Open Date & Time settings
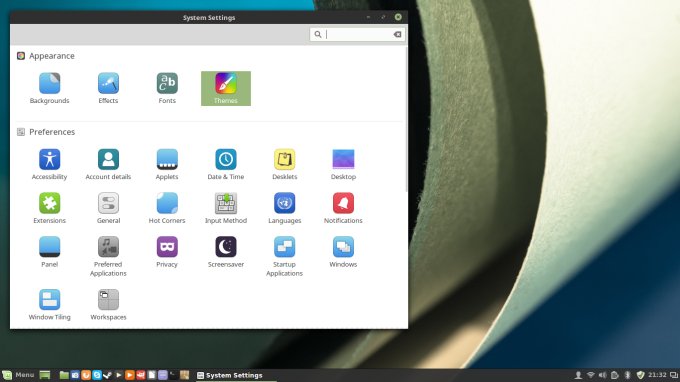The height and width of the screenshot is (382, 680). (x=226, y=165)
